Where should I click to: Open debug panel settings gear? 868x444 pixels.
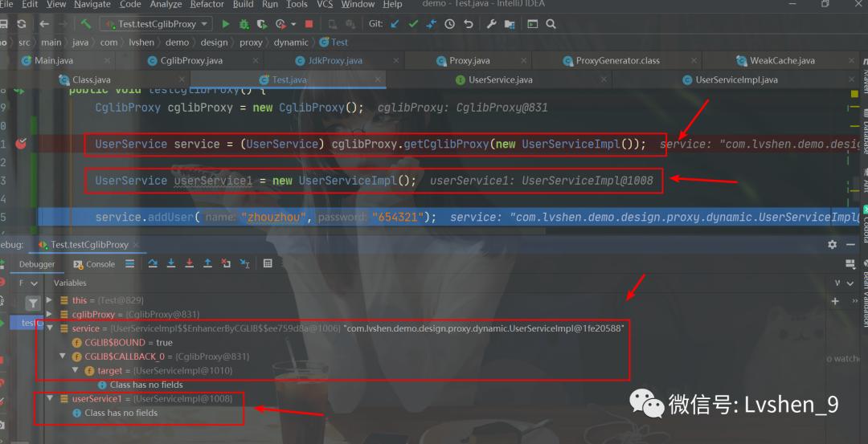click(x=832, y=244)
